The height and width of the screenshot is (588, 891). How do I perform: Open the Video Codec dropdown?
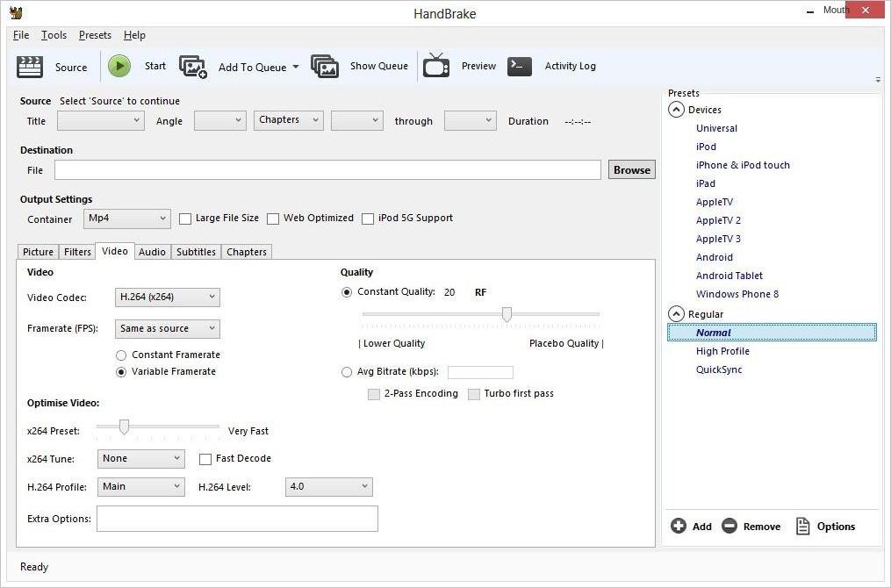tap(167, 298)
